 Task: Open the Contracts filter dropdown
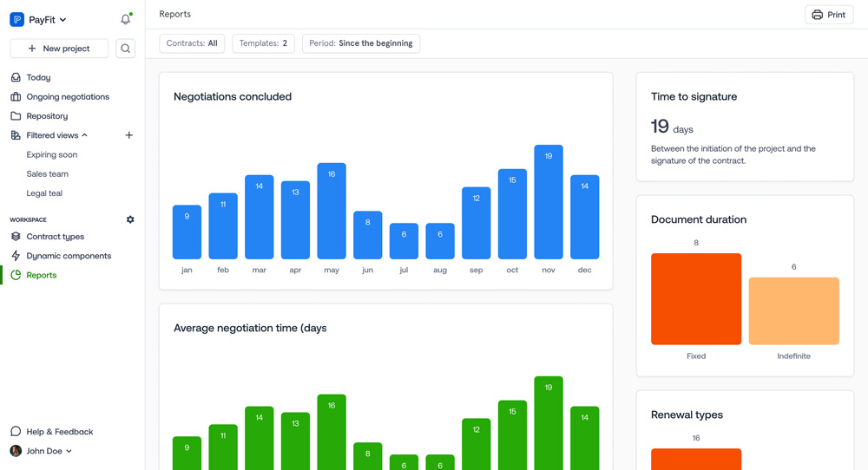click(192, 43)
